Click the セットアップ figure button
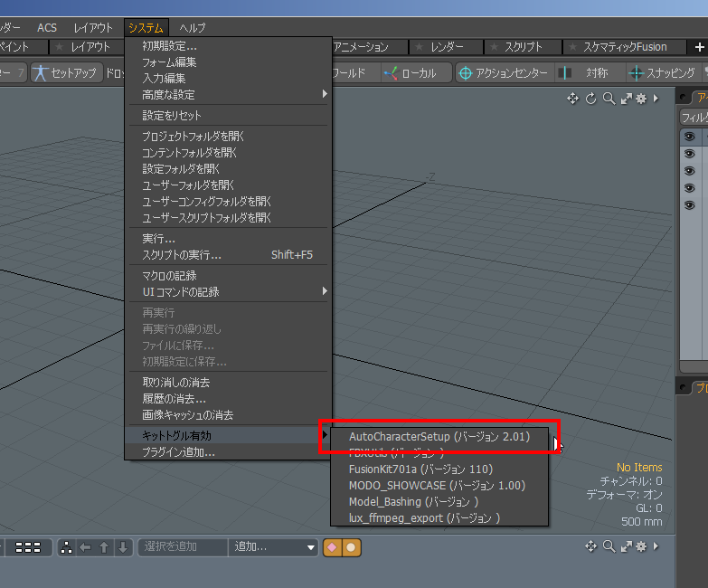 (65, 72)
